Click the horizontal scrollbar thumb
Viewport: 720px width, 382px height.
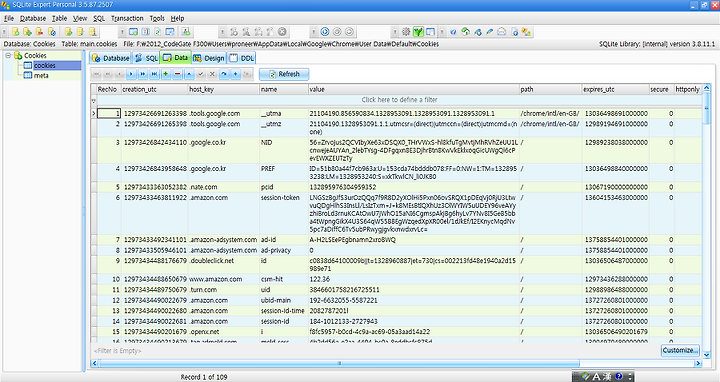[x=339, y=363]
